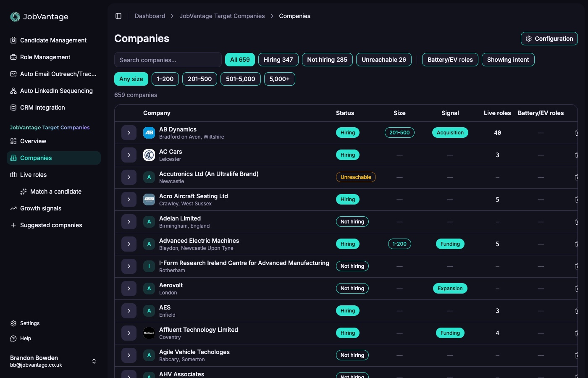Open Growth signals page

point(54,208)
